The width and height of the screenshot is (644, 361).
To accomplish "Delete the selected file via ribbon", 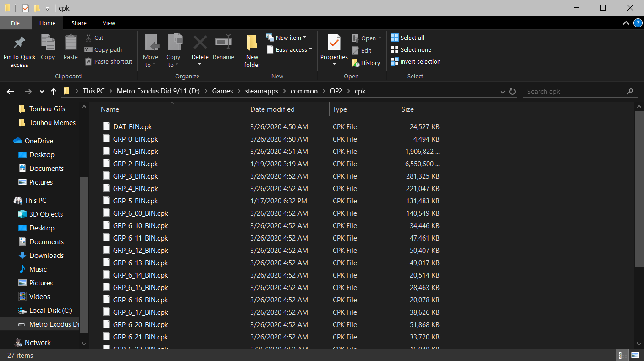I will coord(200,50).
